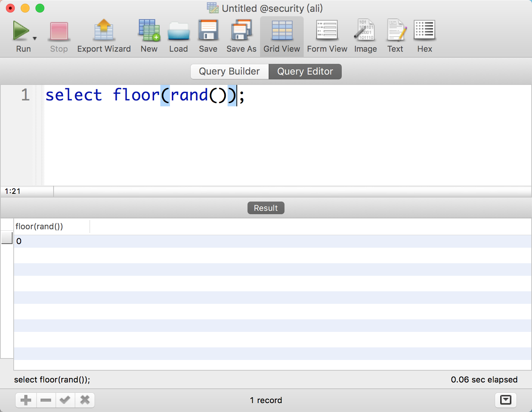Close the window with the red button
Screen dimensions: 532x412
10,8
